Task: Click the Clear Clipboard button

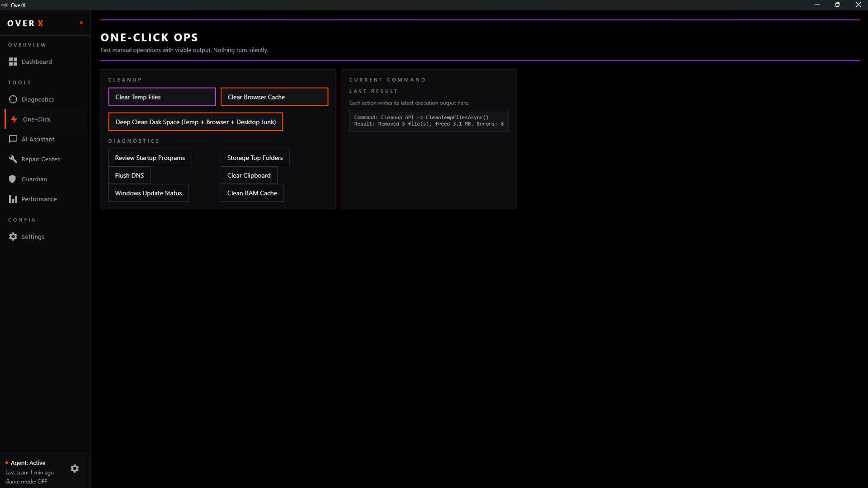Action: pos(249,175)
